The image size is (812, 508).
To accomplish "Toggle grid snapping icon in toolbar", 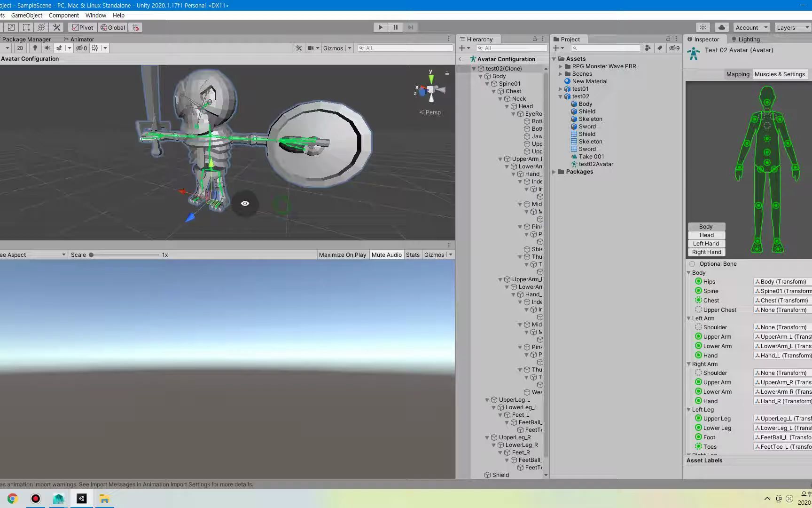I will (x=135, y=27).
